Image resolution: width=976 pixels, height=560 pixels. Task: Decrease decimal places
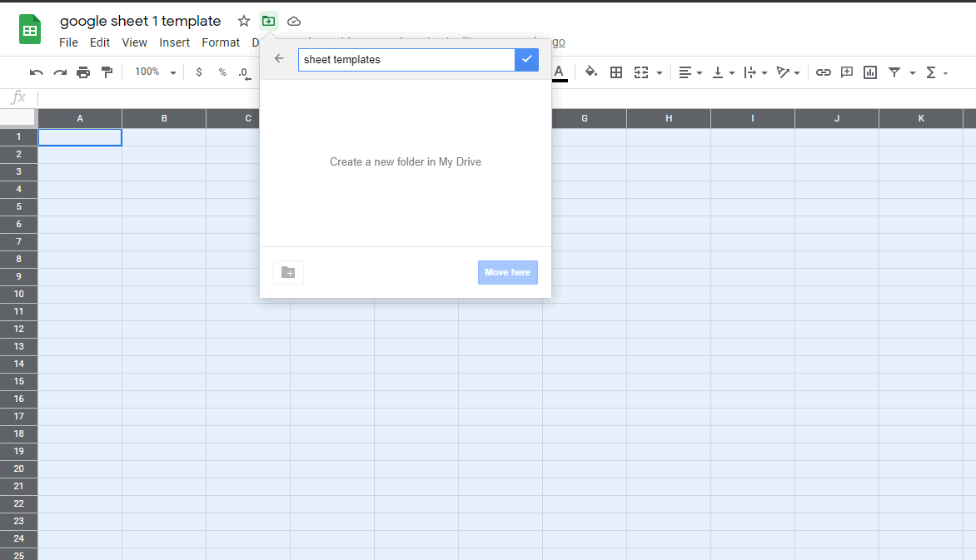click(245, 73)
